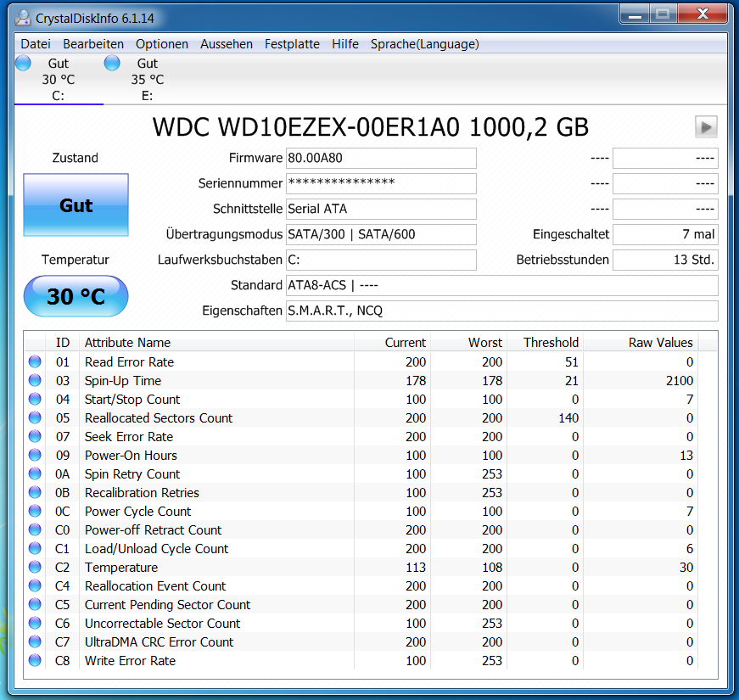Image resolution: width=739 pixels, height=700 pixels.
Task: Open the Sprache(Language) menu
Action: [x=424, y=44]
